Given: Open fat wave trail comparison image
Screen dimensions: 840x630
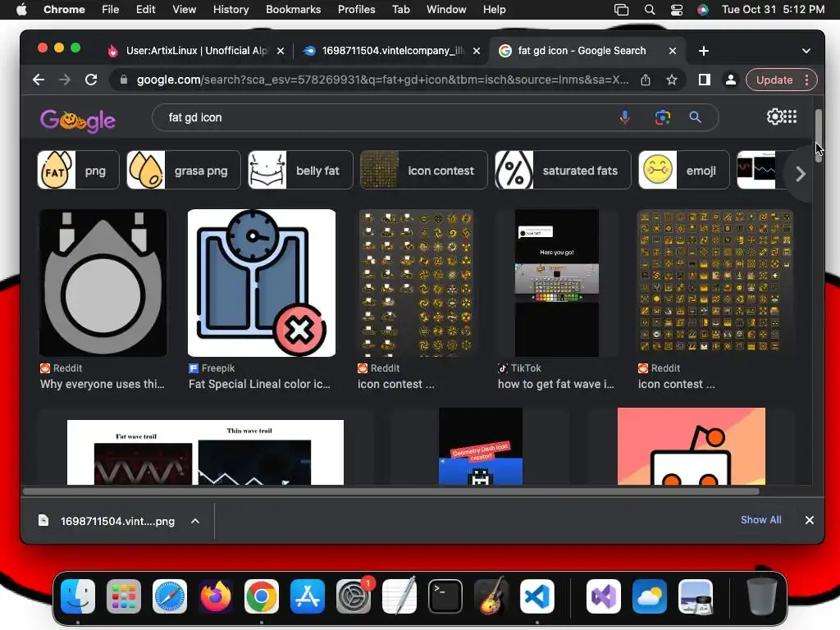Looking at the screenshot, I should tap(205, 452).
